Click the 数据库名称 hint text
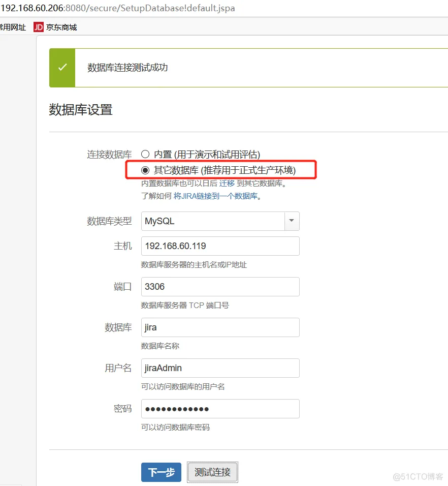The image size is (448, 486). coord(160,346)
